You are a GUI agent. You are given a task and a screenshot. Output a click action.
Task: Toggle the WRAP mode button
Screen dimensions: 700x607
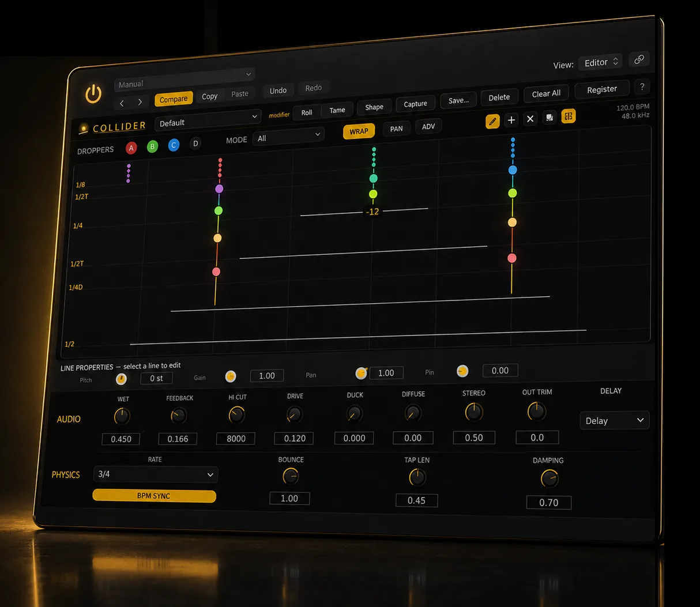pos(359,131)
